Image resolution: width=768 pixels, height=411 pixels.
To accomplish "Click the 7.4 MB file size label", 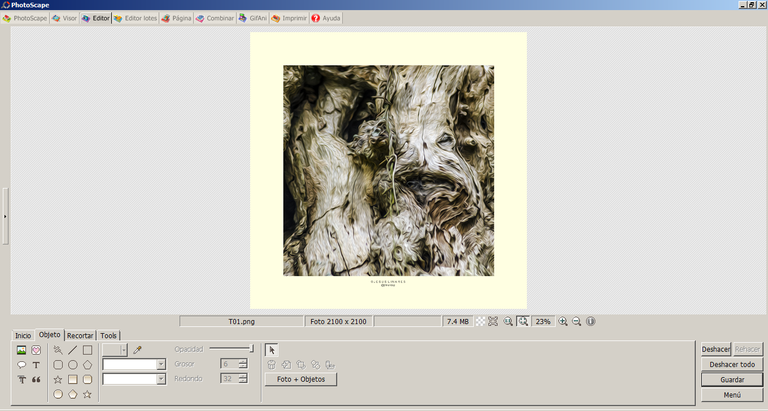I will (x=458, y=321).
